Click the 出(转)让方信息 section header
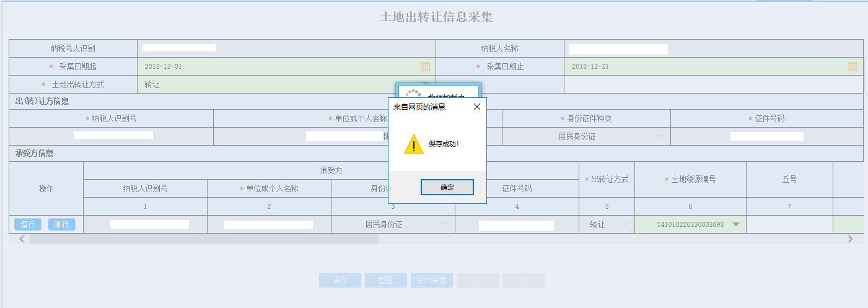This screenshot has width=868, height=308. tap(42, 102)
